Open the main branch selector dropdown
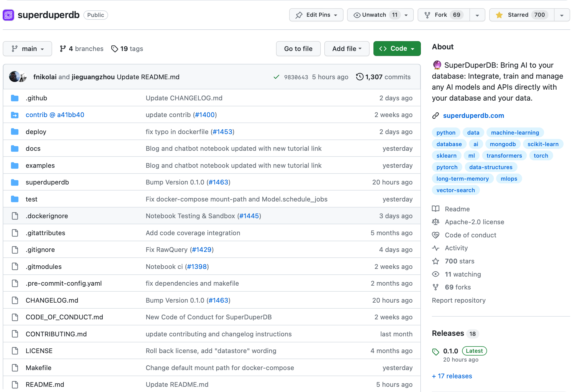 pos(27,49)
